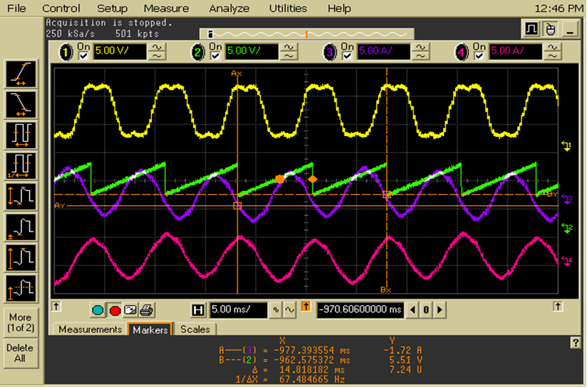
Task: Click the Delete All button
Action: [20, 353]
